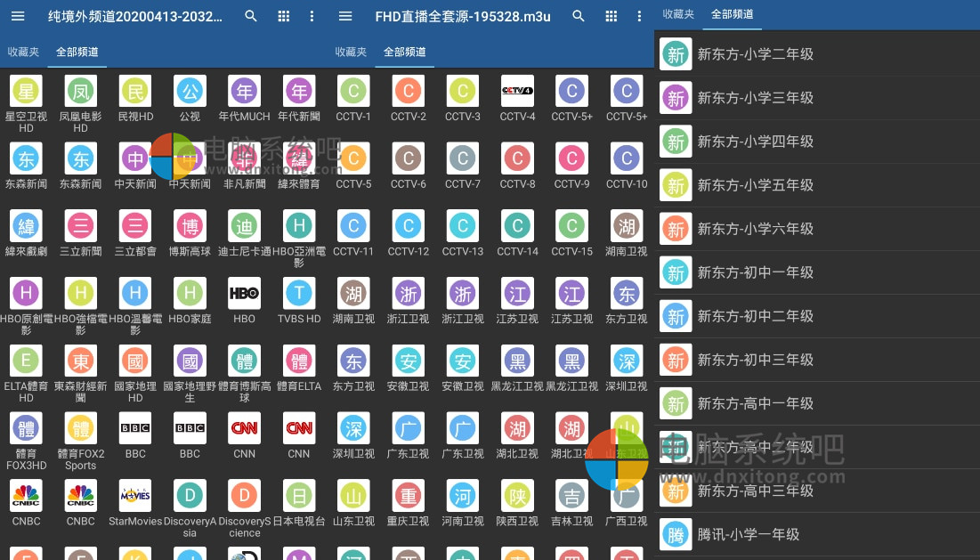Open the TVBS HD channel icon
Screen dimensions: 980x560
point(299,293)
